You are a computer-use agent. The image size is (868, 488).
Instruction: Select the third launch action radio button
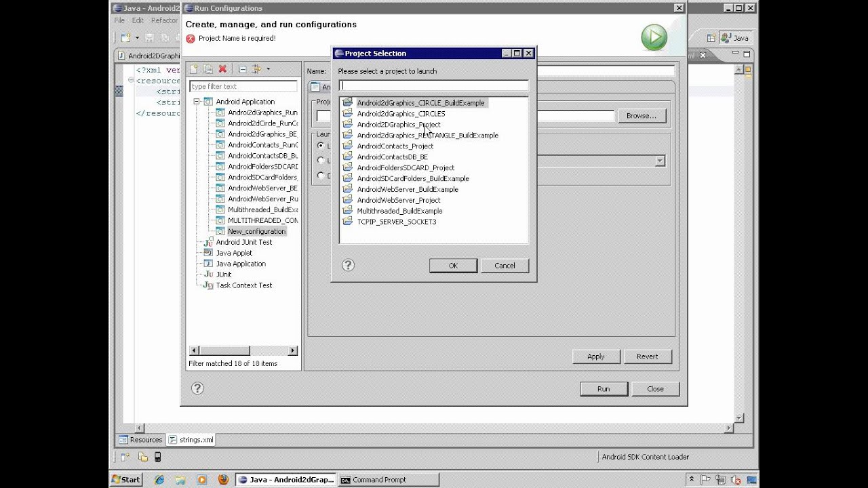coord(321,176)
